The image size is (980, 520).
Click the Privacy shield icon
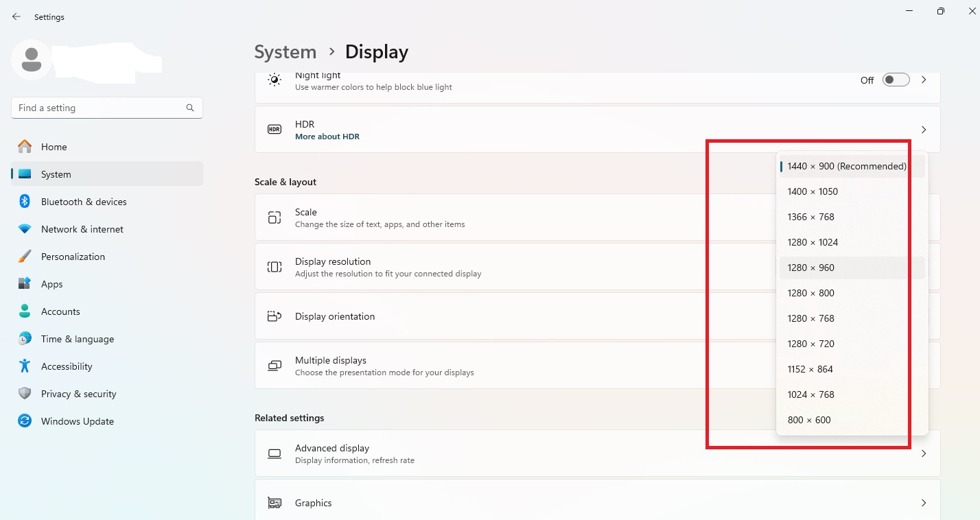point(25,394)
